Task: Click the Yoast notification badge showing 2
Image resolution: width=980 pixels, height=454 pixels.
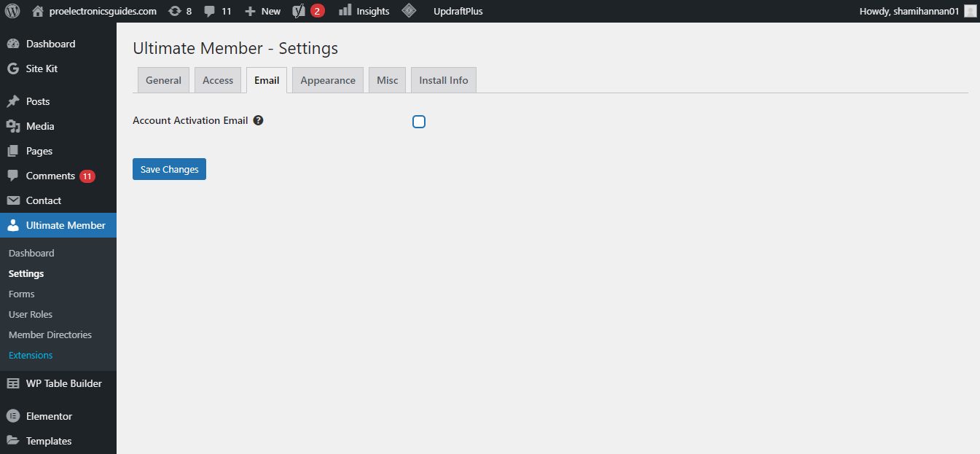Action: (x=317, y=11)
